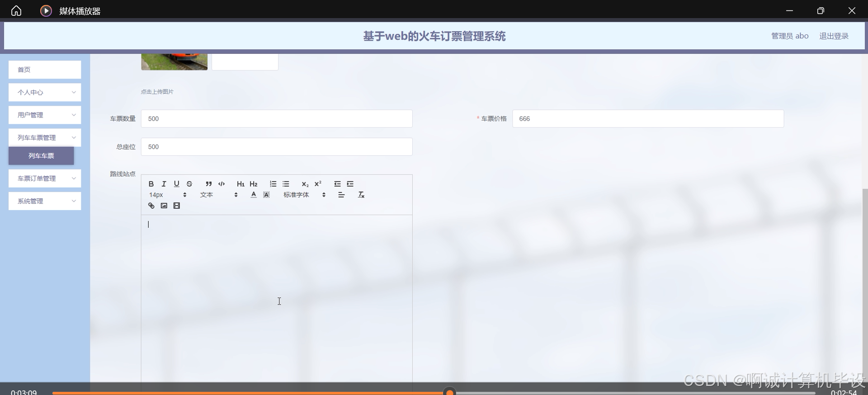Toggle italic formatting in editor toolbar

(164, 184)
